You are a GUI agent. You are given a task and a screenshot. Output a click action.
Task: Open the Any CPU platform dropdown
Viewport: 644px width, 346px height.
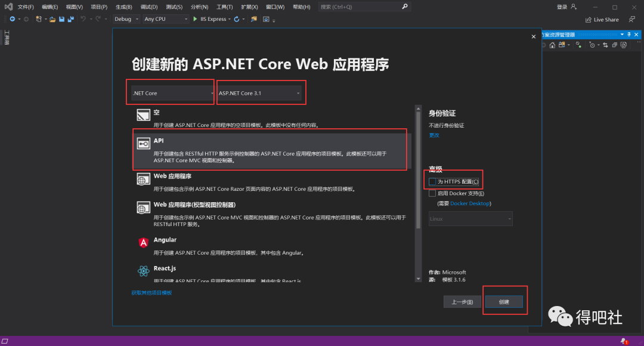[x=166, y=19]
